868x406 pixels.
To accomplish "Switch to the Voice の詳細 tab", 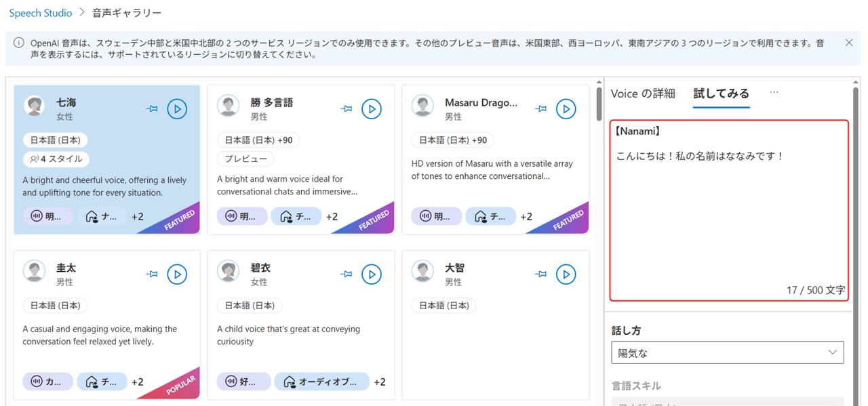I will [642, 94].
